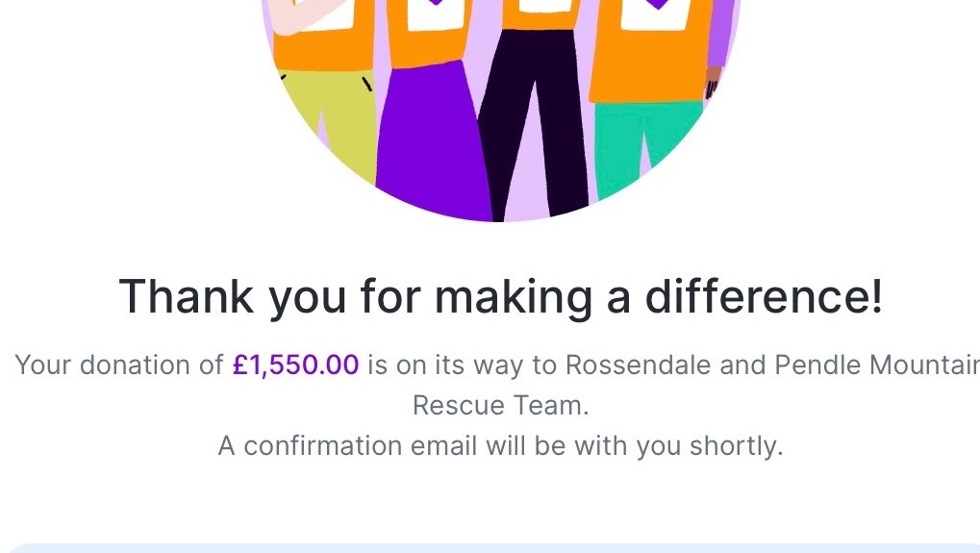The height and width of the screenshot is (553, 980).
Task: Select the dark navy trousers in the illustration
Action: pyautogui.click(x=533, y=125)
